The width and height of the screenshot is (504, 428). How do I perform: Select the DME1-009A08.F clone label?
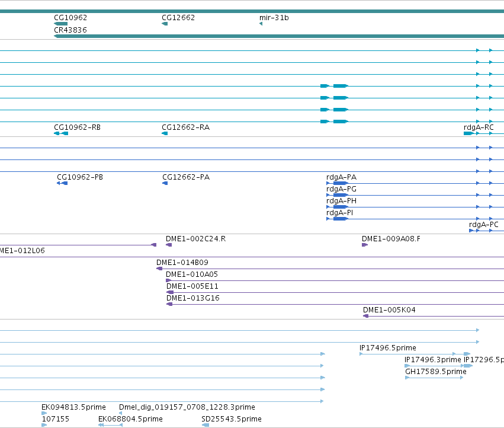click(x=391, y=239)
